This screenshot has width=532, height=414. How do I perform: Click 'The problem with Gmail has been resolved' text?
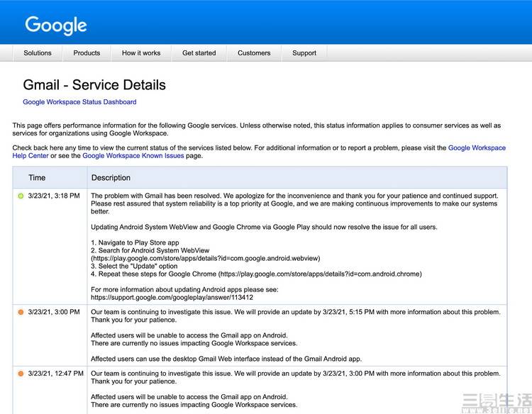click(156, 196)
